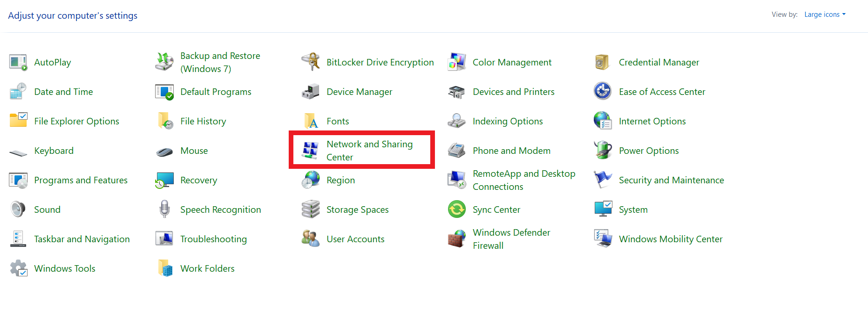868x325 pixels.
Task: Open the Work Folders link
Action: point(207,268)
